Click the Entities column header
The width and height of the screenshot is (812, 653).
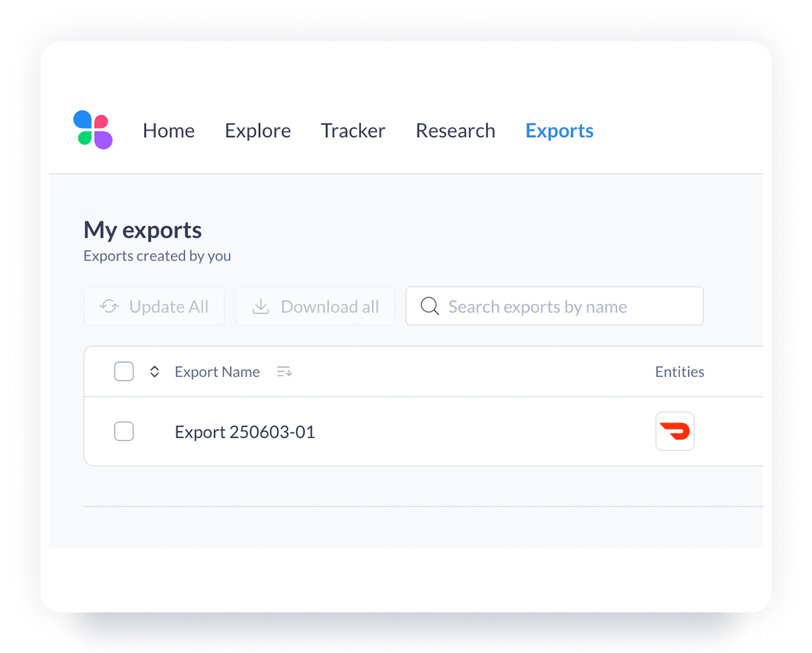tap(679, 372)
